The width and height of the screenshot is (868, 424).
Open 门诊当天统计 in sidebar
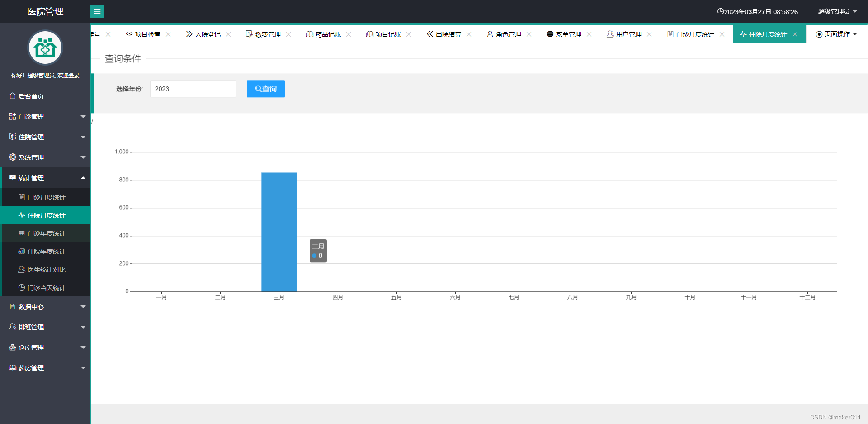[46, 287]
